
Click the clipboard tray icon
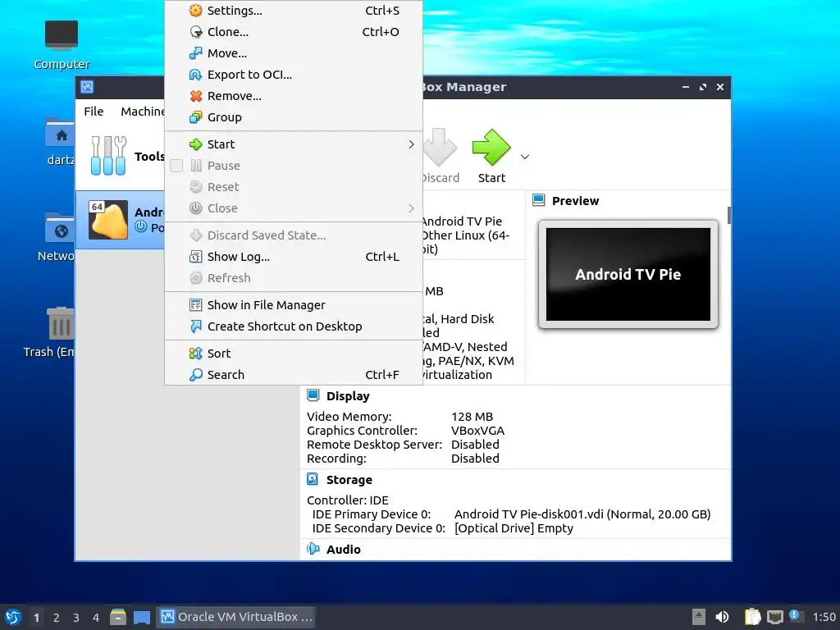click(753, 617)
